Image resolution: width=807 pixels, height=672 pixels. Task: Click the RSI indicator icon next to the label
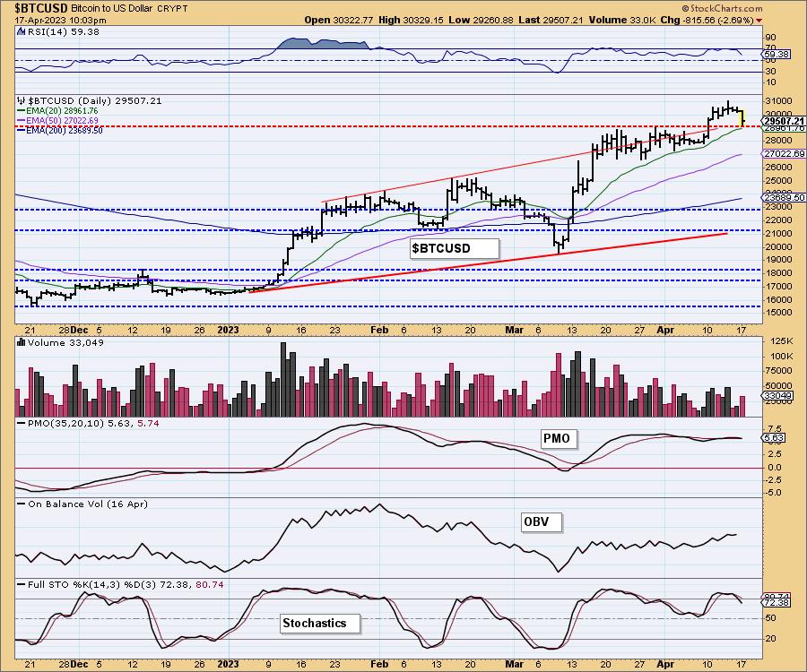point(22,31)
